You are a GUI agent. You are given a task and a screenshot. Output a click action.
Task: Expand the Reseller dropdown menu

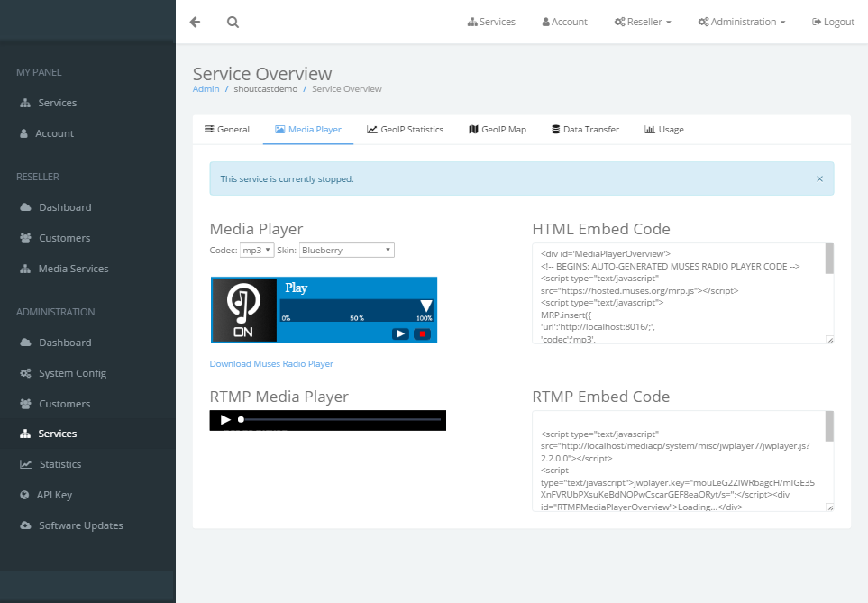pos(643,22)
